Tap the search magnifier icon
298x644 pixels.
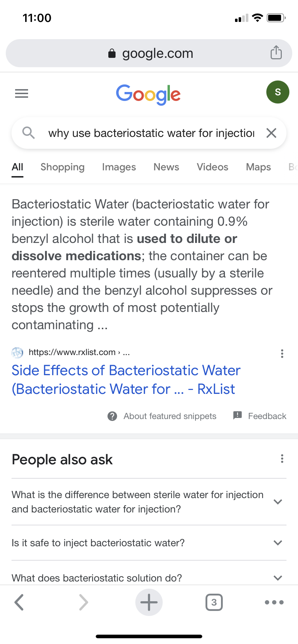click(x=28, y=133)
